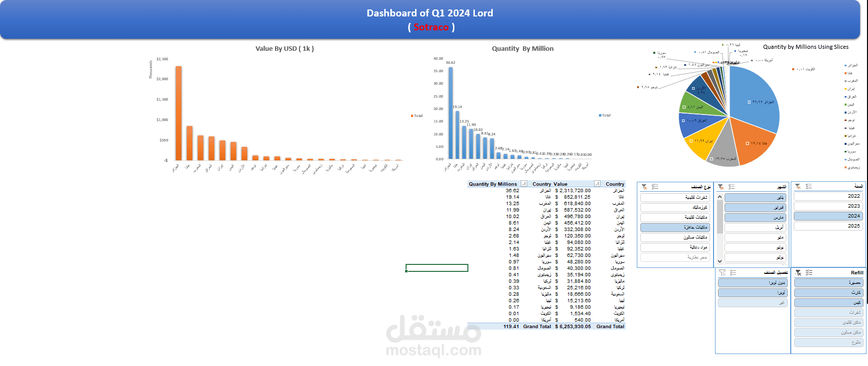Select the 'Value By USD ( 1k )' chart title
The height and width of the screenshot is (366, 868).
click(x=285, y=49)
